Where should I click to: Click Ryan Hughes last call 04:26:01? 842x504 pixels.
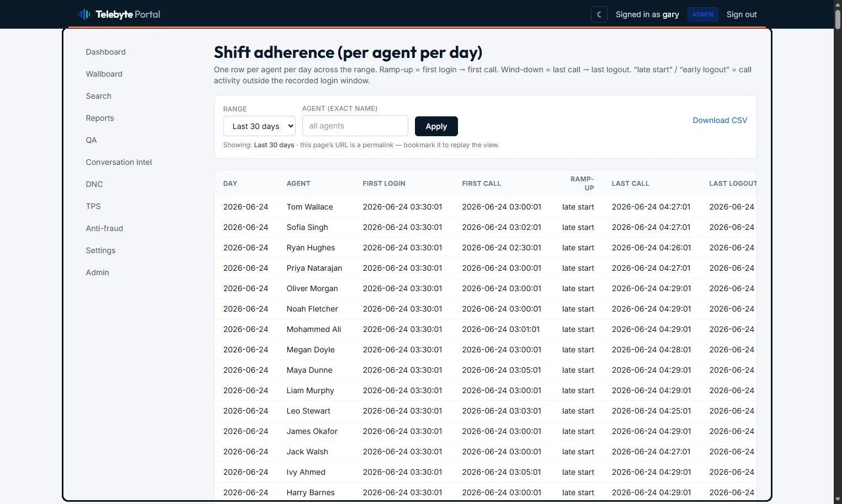click(x=651, y=248)
